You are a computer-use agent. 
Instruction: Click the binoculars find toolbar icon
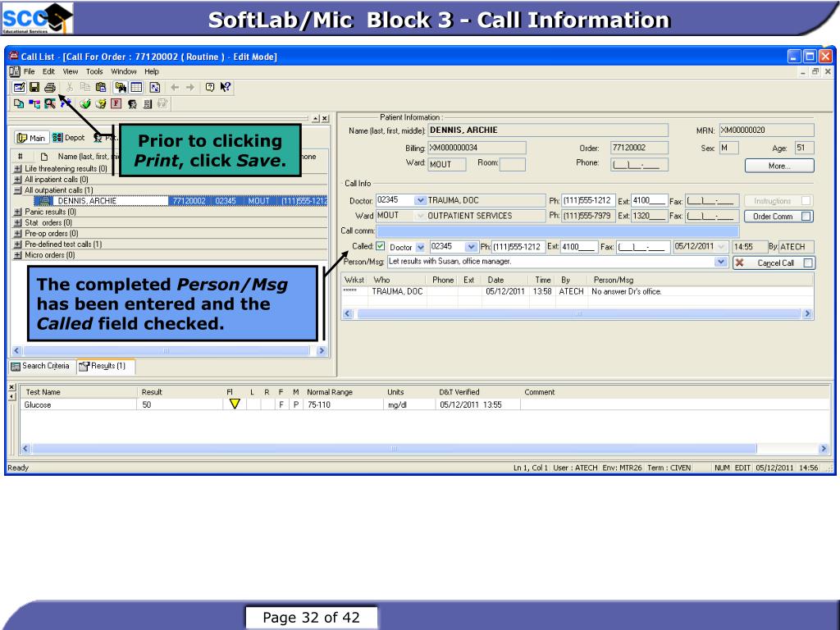[121, 87]
